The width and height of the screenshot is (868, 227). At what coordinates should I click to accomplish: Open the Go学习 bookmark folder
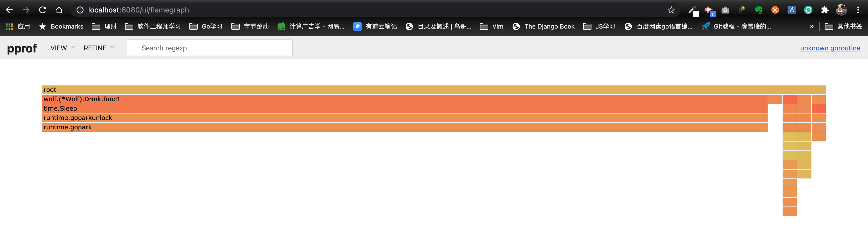tap(206, 26)
